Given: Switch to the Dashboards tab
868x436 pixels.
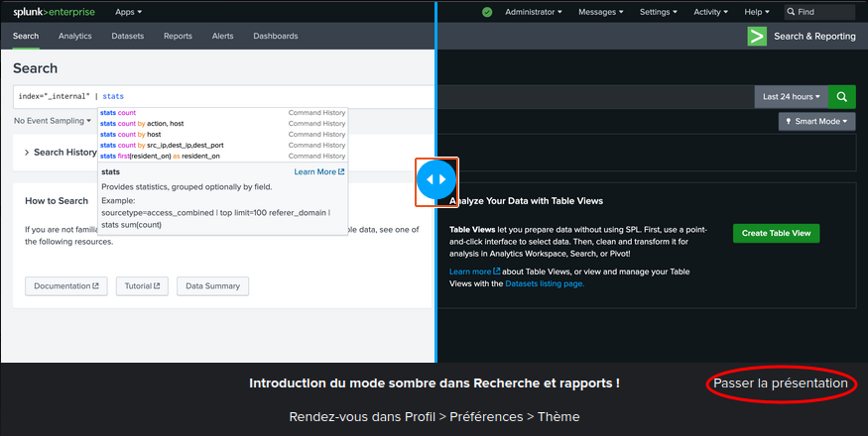Looking at the screenshot, I should point(276,36).
